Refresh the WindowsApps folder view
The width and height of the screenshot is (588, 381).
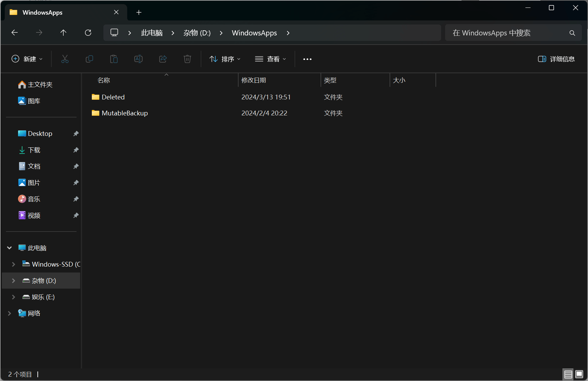(88, 33)
